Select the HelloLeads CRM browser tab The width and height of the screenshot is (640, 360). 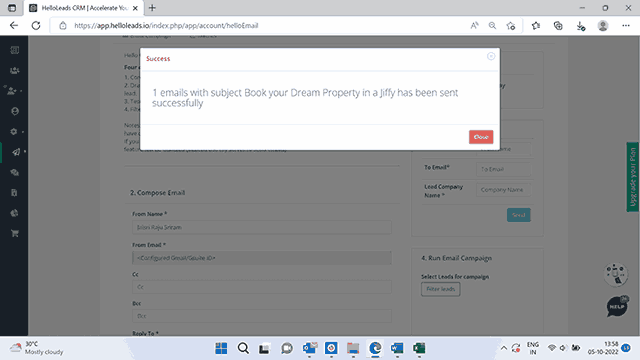(x=83, y=8)
